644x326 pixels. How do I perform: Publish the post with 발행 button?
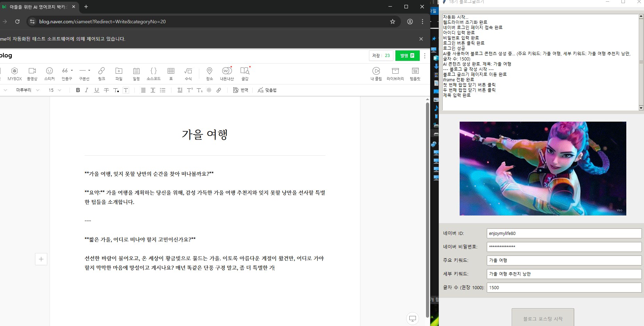click(407, 56)
